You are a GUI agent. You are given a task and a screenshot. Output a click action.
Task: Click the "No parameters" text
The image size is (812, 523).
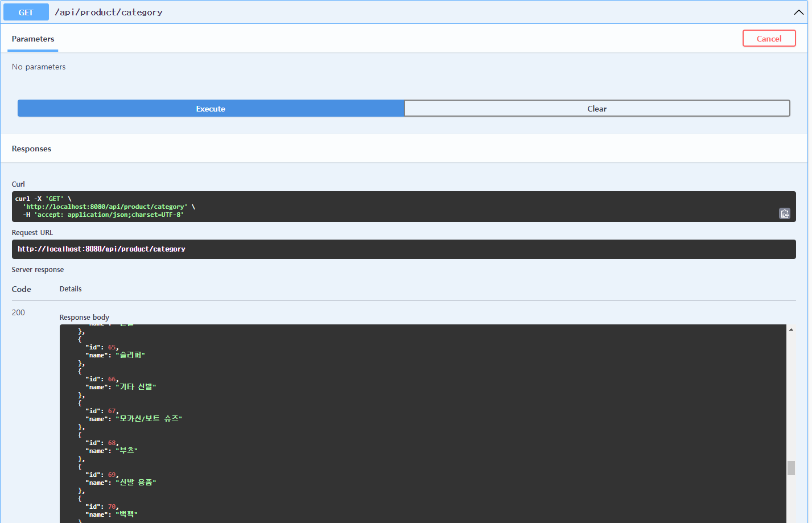[39, 67]
